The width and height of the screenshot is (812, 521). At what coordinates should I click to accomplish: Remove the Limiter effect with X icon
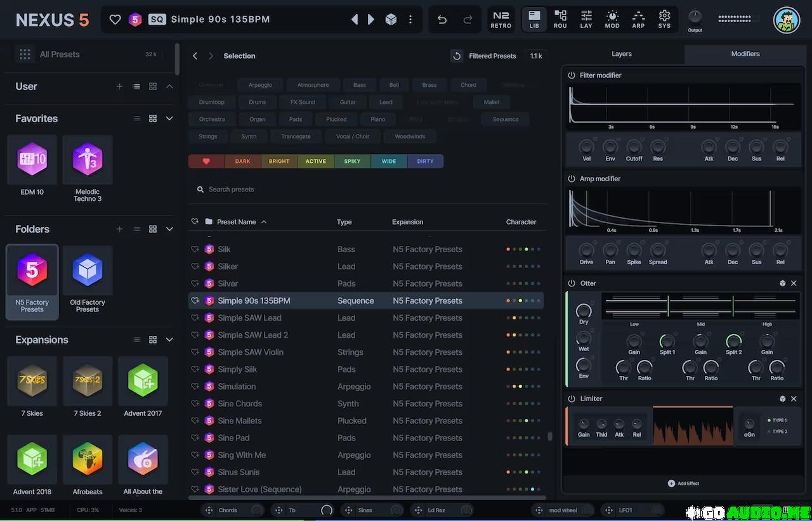[794, 399]
